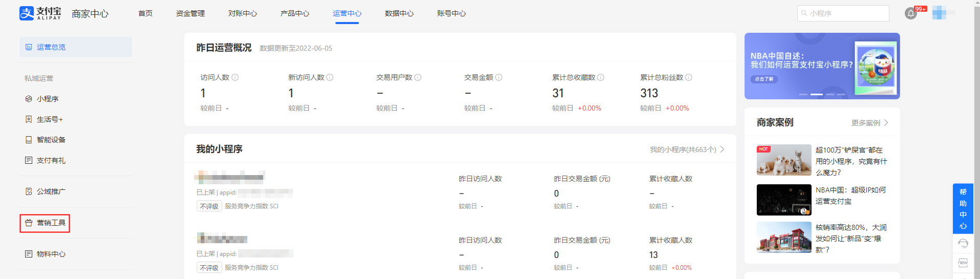This screenshot has width=980, height=279.
Task: Click 服务竞争力指数 SCI of first mini program
Action: click(x=251, y=206)
